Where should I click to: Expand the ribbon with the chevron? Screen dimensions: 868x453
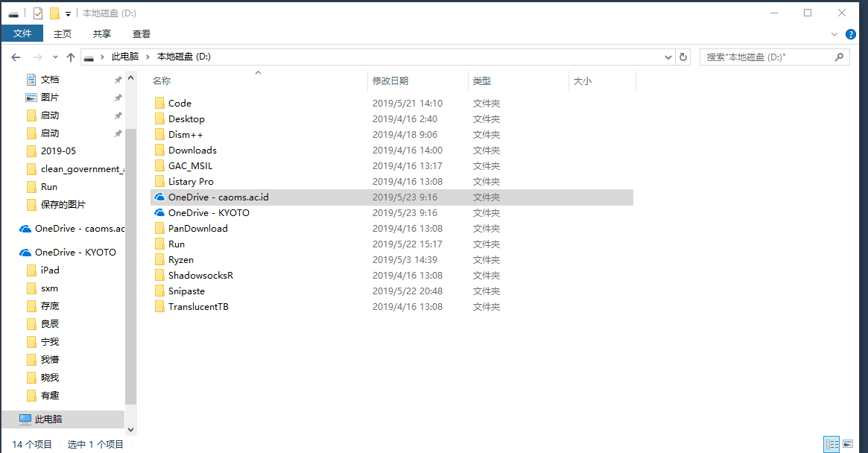pyautogui.click(x=834, y=34)
